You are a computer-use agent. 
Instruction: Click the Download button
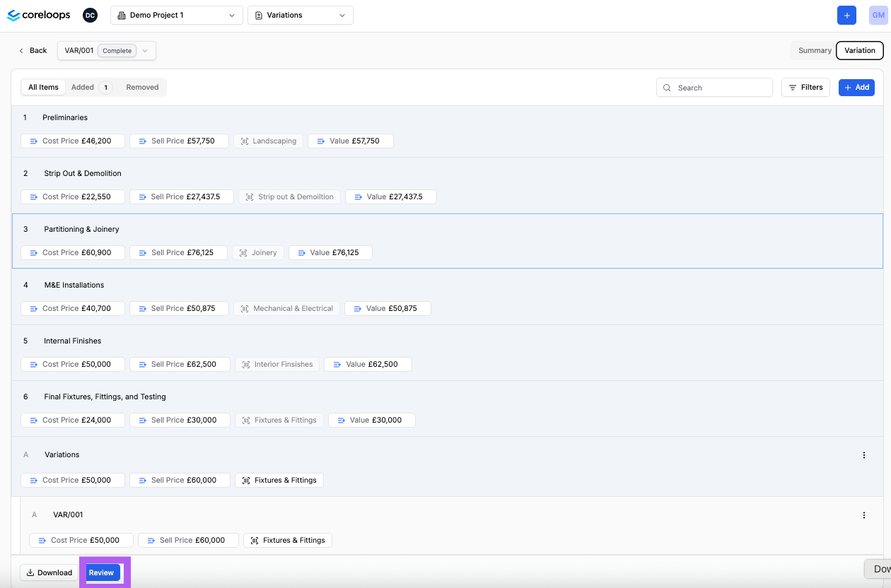(49, 572)
